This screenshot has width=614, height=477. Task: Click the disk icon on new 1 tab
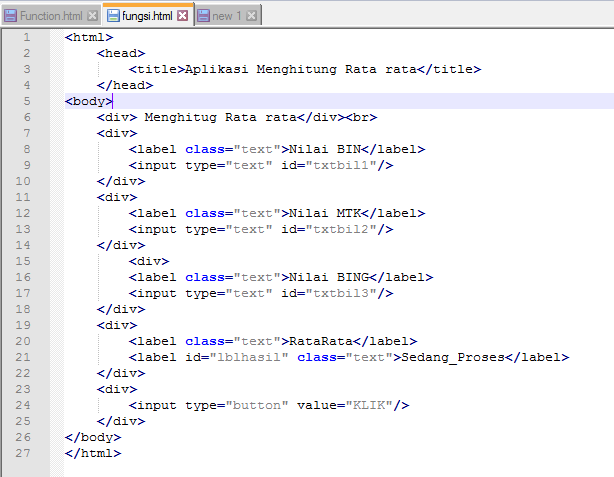[204, 15]
